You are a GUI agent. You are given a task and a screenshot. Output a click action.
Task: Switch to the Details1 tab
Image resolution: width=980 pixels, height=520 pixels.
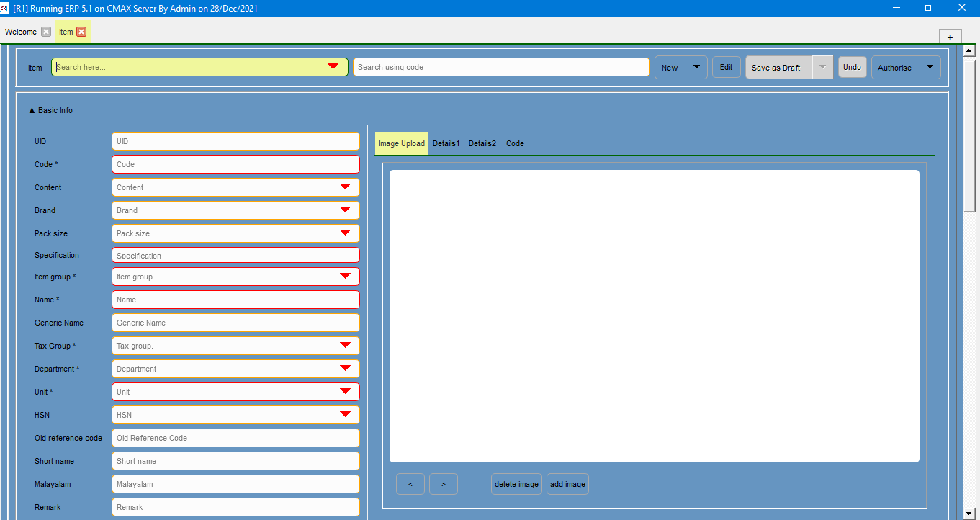(446, 143)
